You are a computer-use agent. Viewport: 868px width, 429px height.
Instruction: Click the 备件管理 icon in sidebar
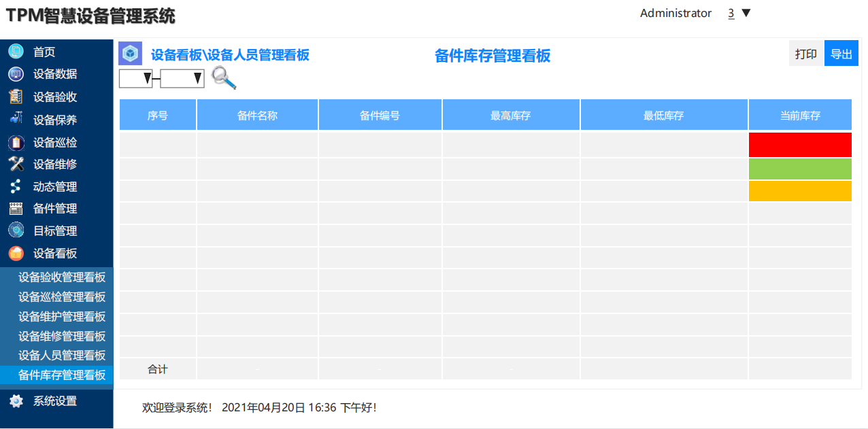16,209
